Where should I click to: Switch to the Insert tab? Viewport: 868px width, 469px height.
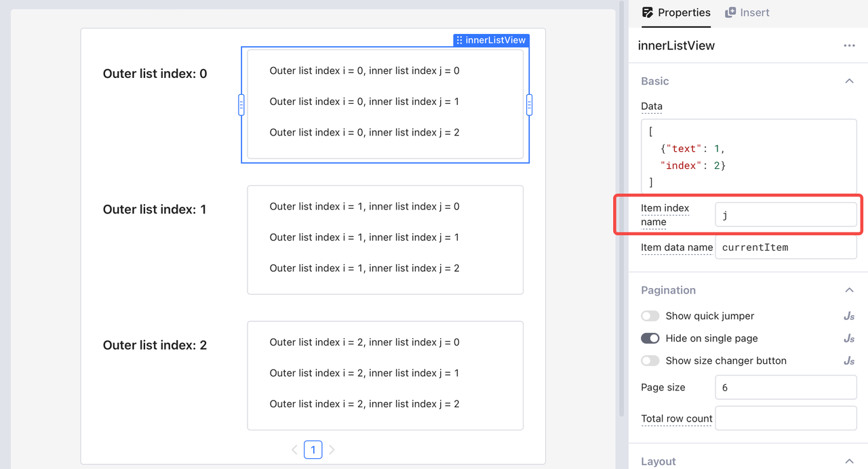click(747, 12)
